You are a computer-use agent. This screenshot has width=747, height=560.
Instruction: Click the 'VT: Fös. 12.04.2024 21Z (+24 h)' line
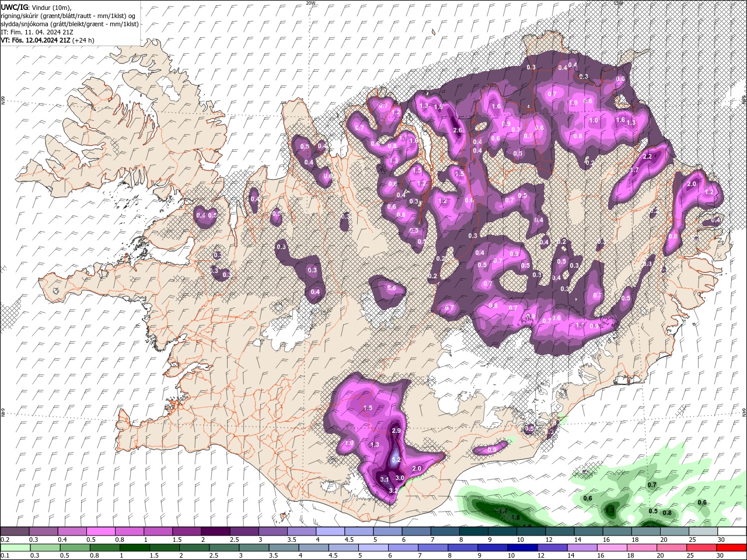point(48,40)
